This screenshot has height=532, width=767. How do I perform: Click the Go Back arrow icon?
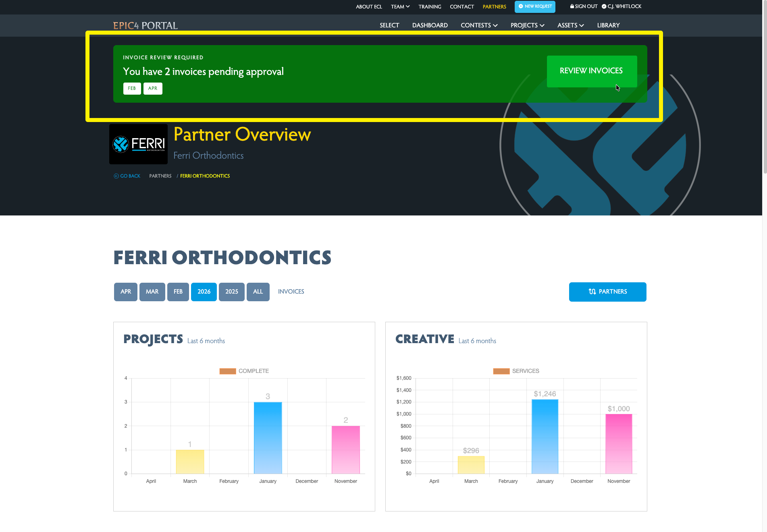pyautogui.click(x=116, y=176)
